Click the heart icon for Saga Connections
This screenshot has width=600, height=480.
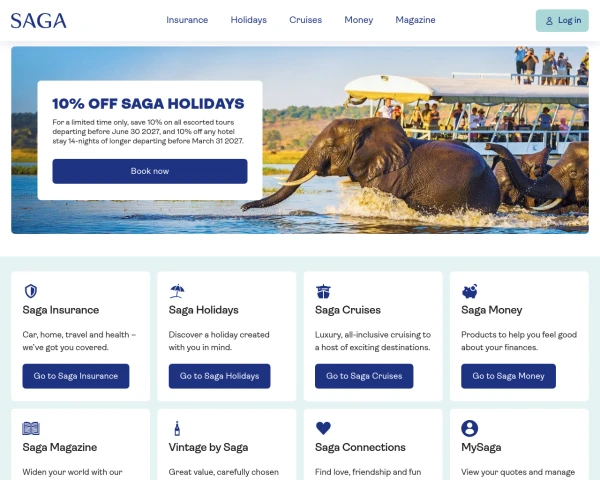pyautogui.click(x=323, y=428)
